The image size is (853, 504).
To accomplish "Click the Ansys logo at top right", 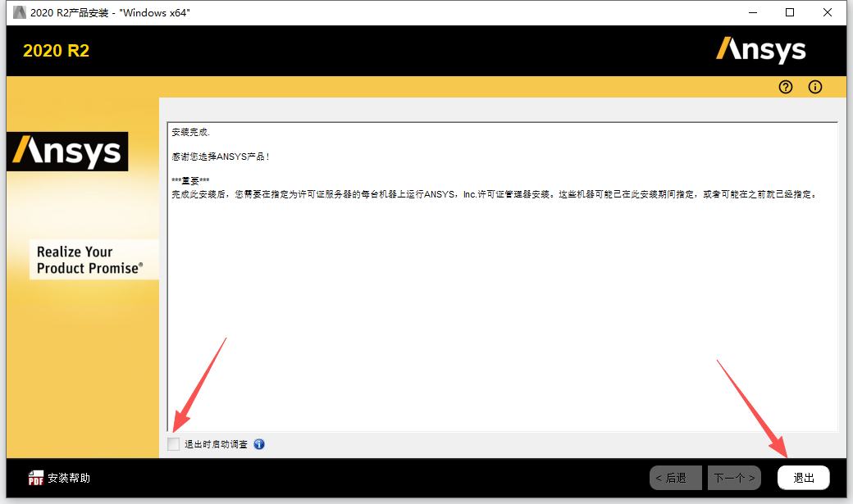I will pos(761,50).
